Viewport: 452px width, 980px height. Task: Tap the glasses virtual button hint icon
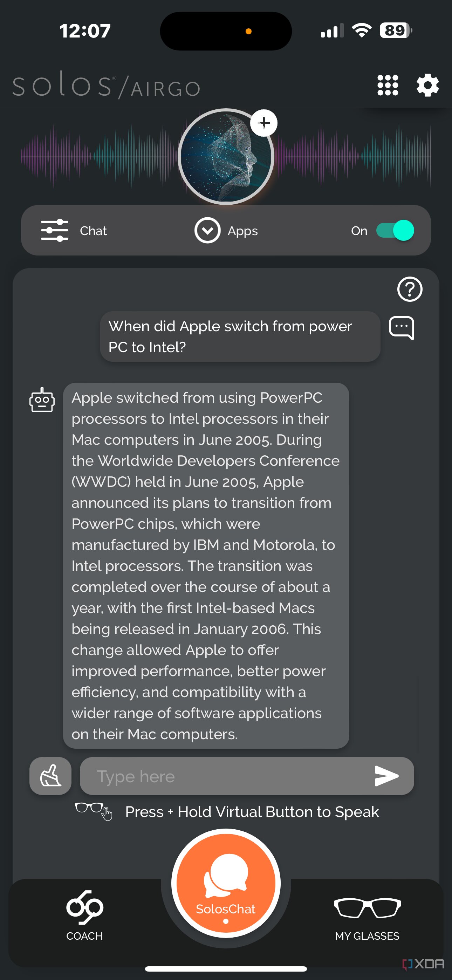pyautogui.click(x=94, y=811)
